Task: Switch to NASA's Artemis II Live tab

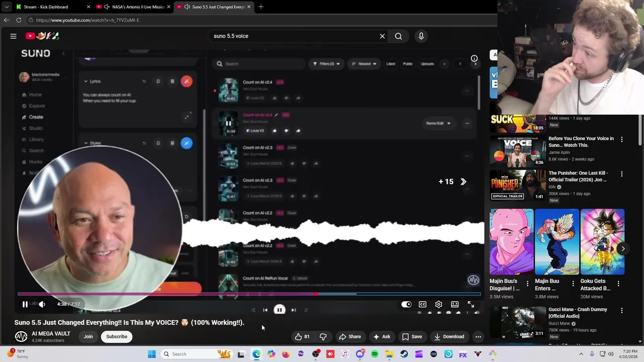Action: coord(133,7)
